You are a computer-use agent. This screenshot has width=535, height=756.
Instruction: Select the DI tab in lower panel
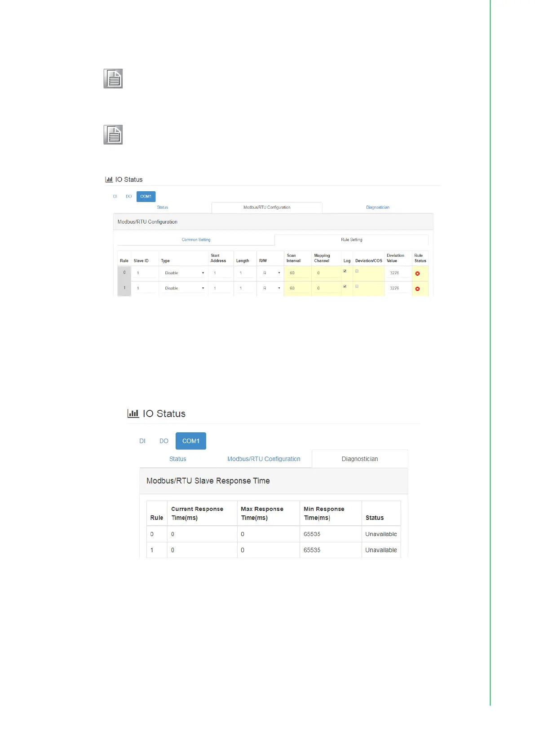pos(142,441)
